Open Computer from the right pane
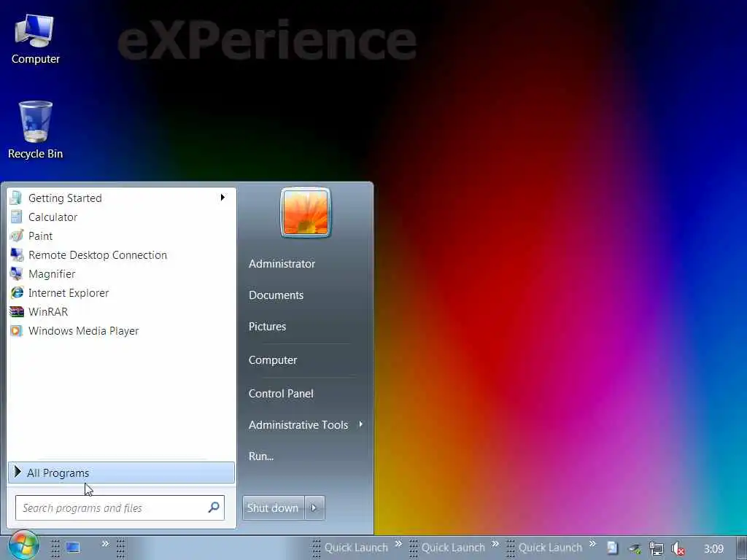The width and height of the screenshot is (747, 560). [x=273, y=360]
